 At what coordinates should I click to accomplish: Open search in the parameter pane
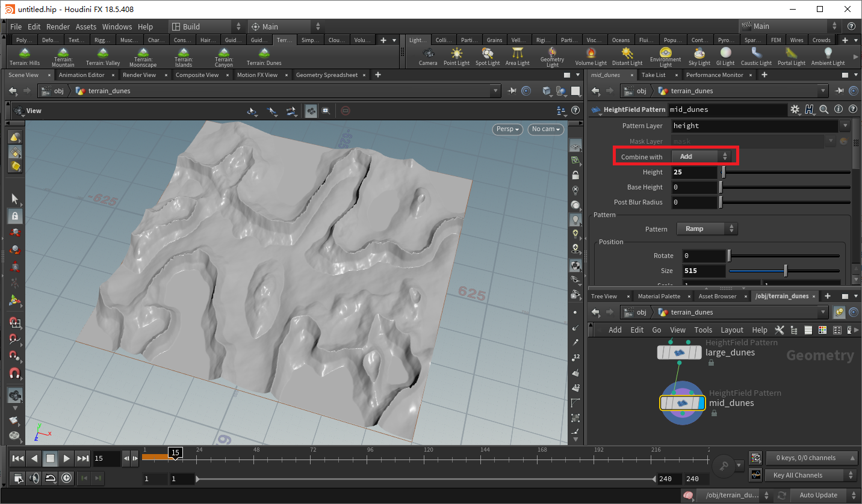(824, 109)
